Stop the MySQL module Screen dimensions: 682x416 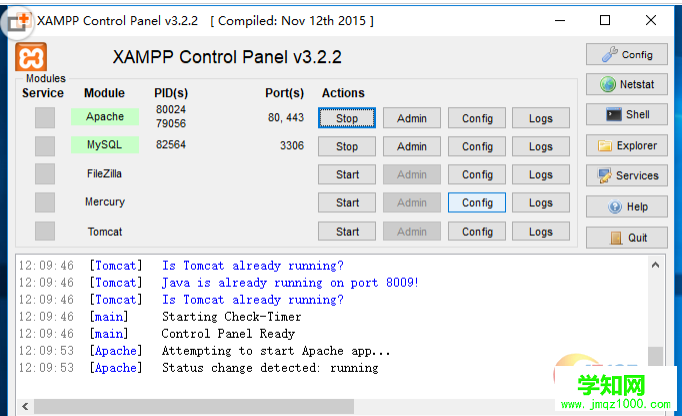(x=347, y=146)
